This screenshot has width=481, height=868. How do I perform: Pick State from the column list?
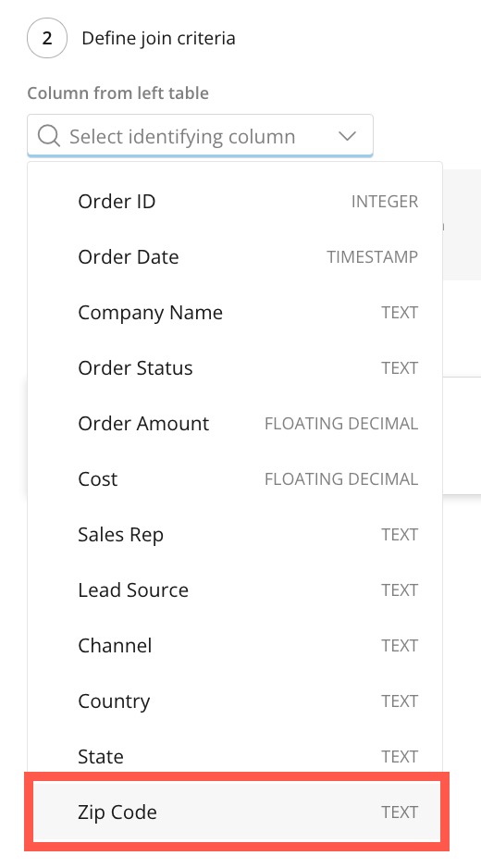point(235,756)
